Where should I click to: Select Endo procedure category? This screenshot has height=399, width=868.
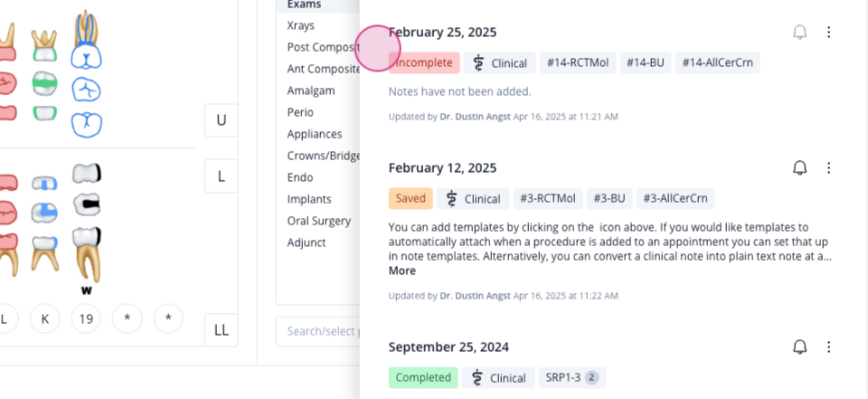[x=300, y=177]
